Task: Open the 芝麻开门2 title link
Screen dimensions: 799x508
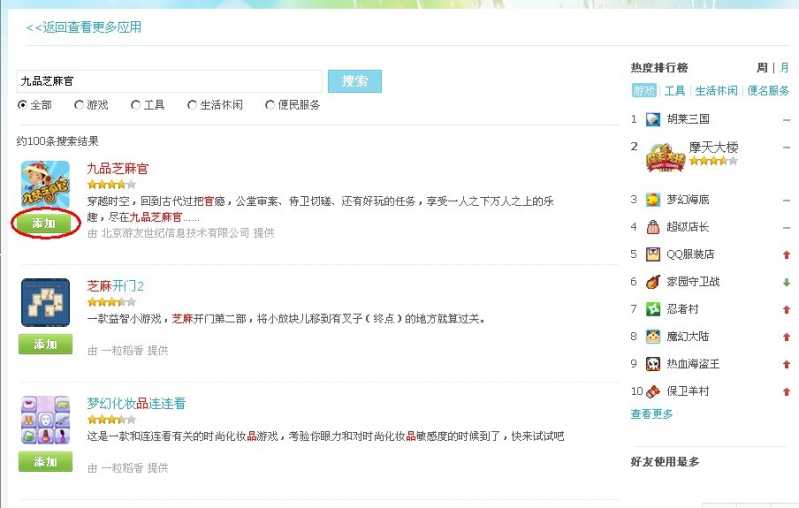Action: click(116, 286)
